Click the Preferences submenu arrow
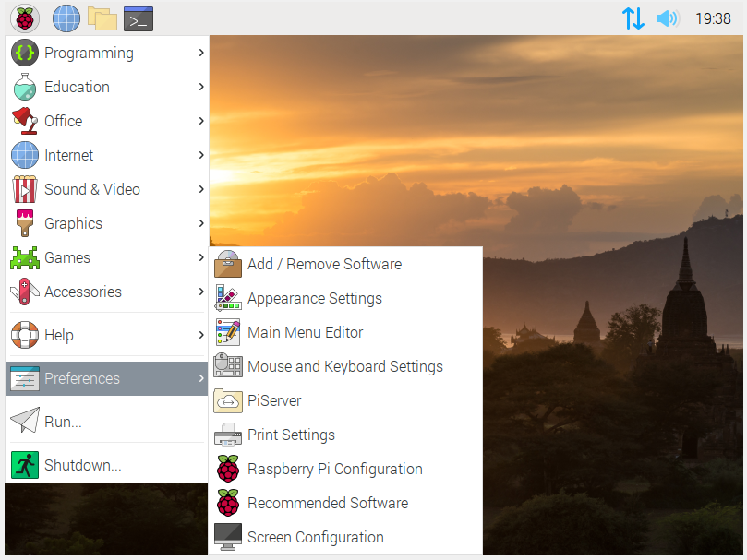 point(201,378)
